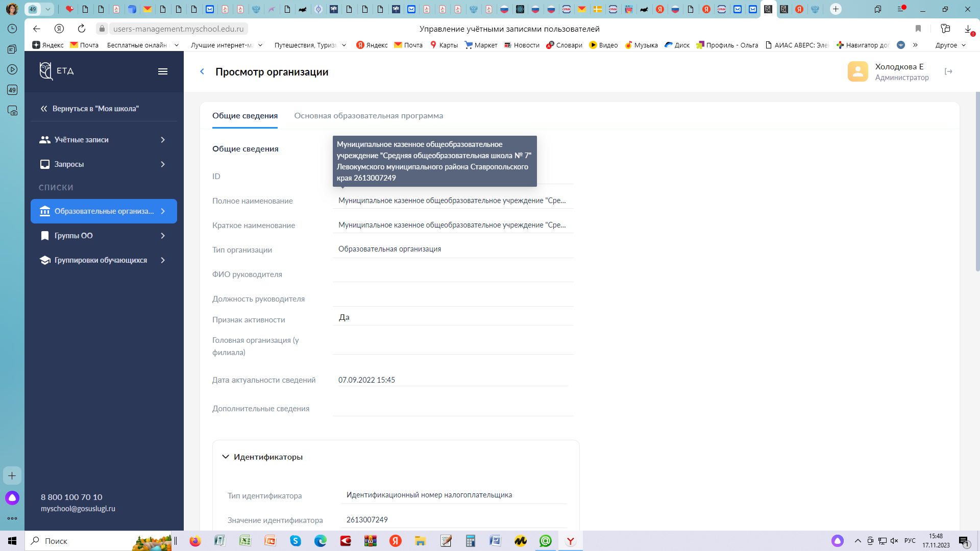Reload the page with browser refresh icon
This screenshot has width=980, height=551.
82,29
